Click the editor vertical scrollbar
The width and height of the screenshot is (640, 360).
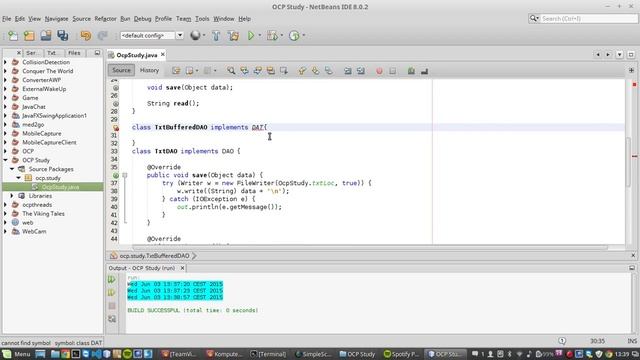coord(629,161)
